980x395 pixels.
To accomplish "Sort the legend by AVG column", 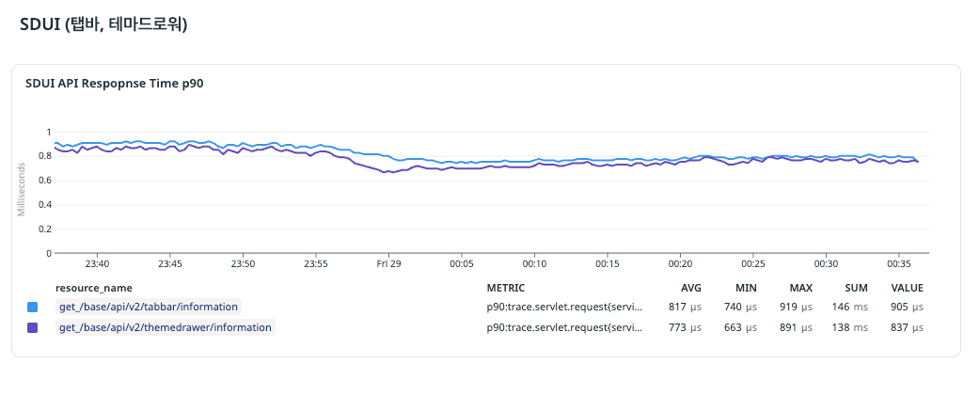I will [691, 288].
